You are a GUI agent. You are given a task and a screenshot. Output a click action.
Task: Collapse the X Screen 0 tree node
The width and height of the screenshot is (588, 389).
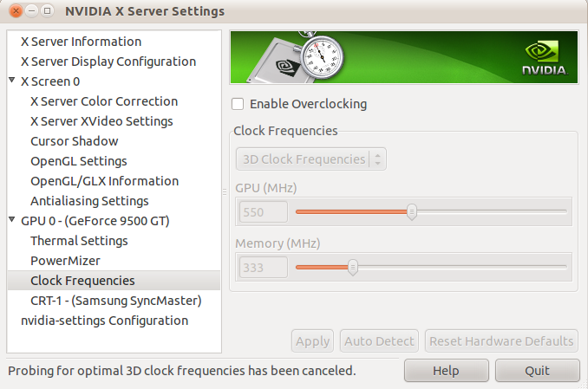pyautogui.click(x=12, y=81)
